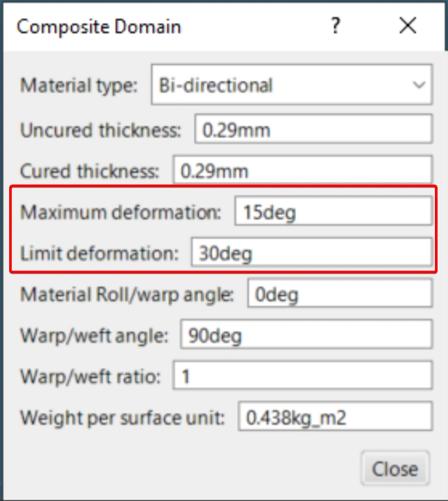Close the dialog using the X icon
448x501 pixels.
408,26
